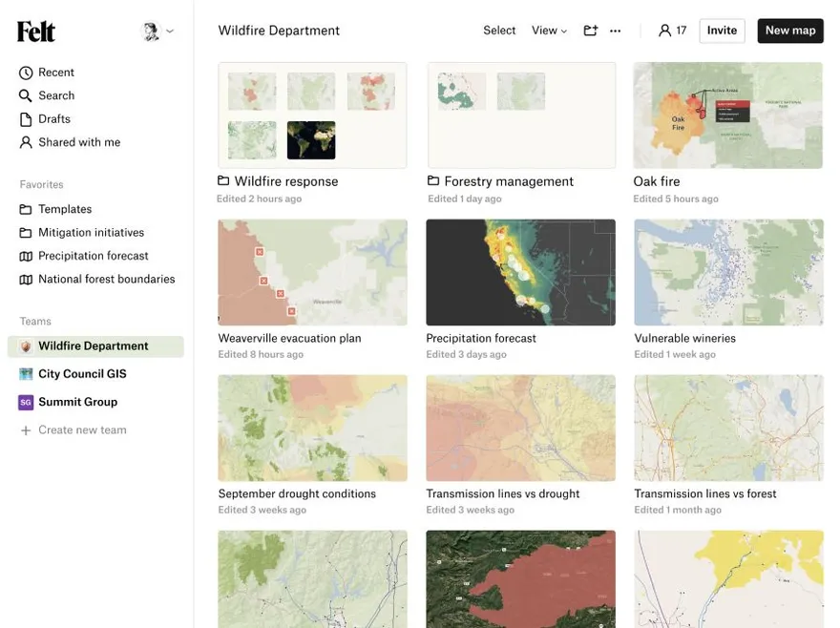Click the Shared with me person icon

(26, 142)
